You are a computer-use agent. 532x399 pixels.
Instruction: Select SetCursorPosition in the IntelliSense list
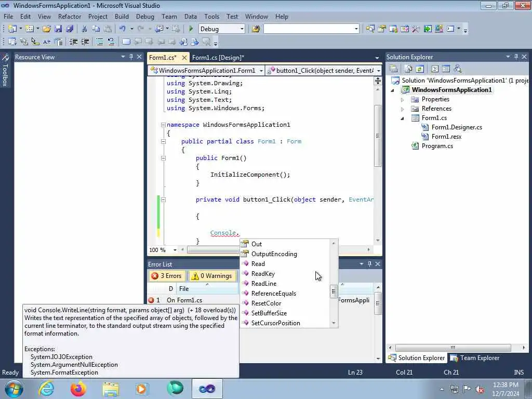(275, 323)
